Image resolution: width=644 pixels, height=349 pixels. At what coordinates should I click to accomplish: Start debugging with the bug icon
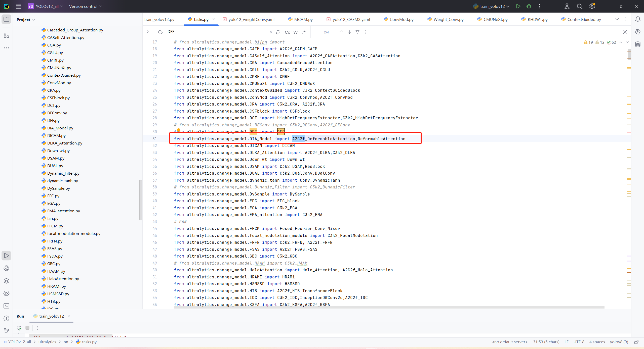click(529, 6)
